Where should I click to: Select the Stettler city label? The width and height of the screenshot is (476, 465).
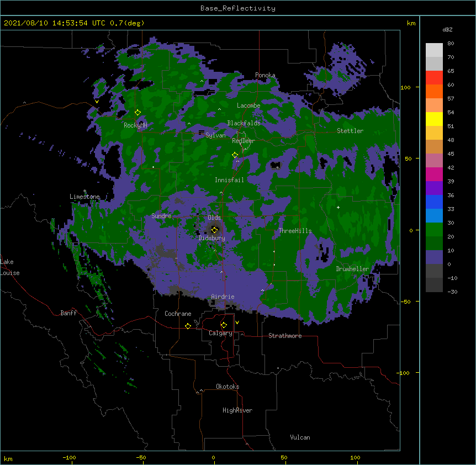click(x=350, y=131)
